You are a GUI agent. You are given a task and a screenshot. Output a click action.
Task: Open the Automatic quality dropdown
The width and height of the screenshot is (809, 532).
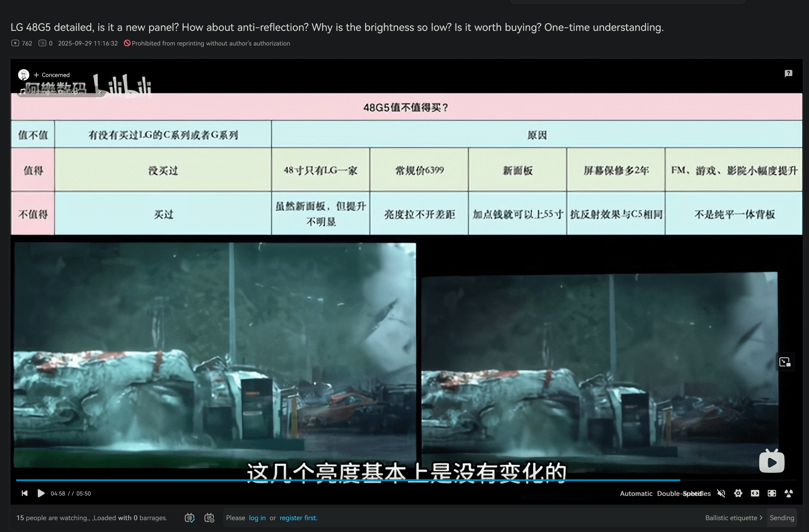point(636,493)
